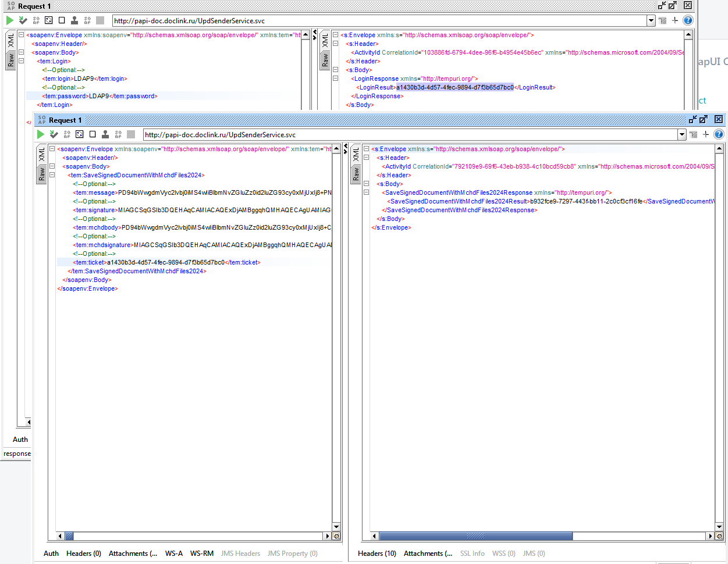728x564 pixels.
Task: Clone the SaveSignedDocument request using person icon
Action: (x=105, y=134)
